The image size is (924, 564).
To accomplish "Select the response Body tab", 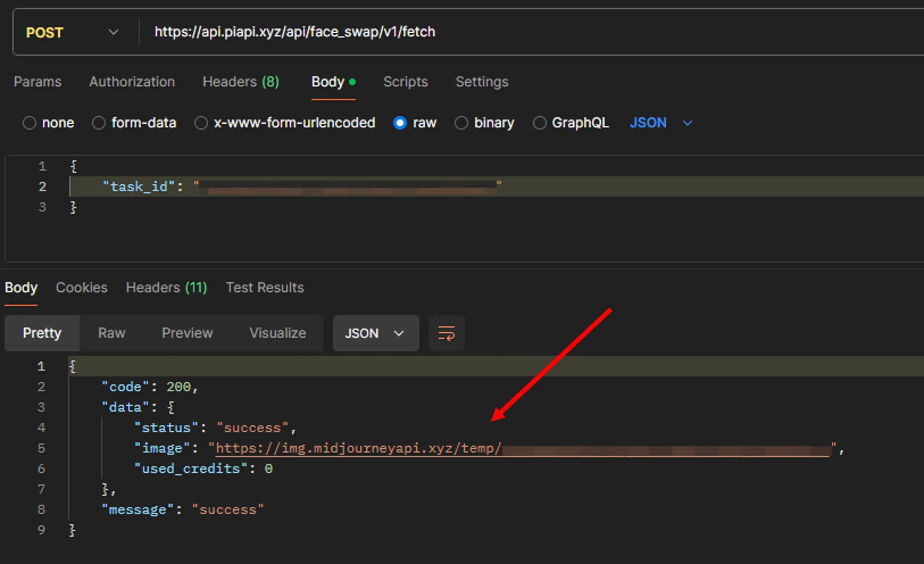I will click(21, 288).
